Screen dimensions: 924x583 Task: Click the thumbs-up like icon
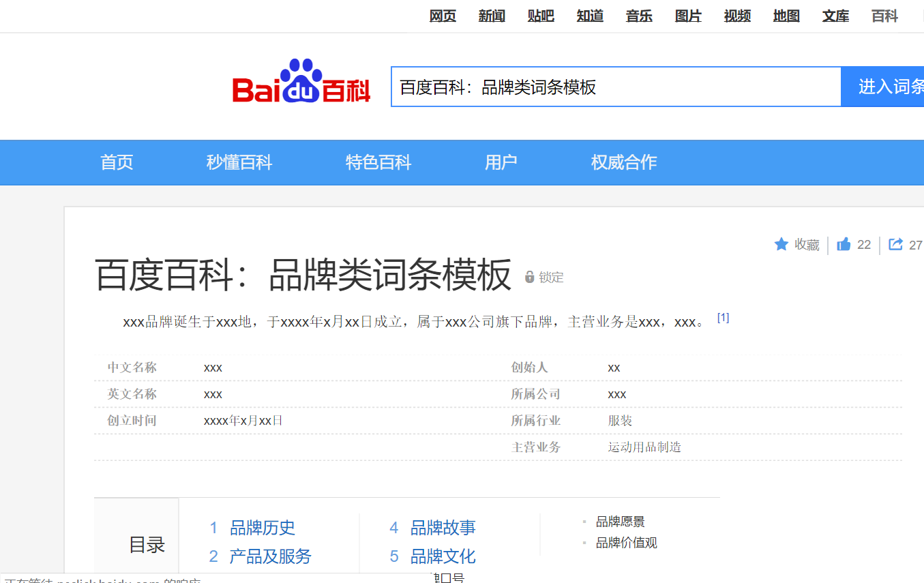844,244
